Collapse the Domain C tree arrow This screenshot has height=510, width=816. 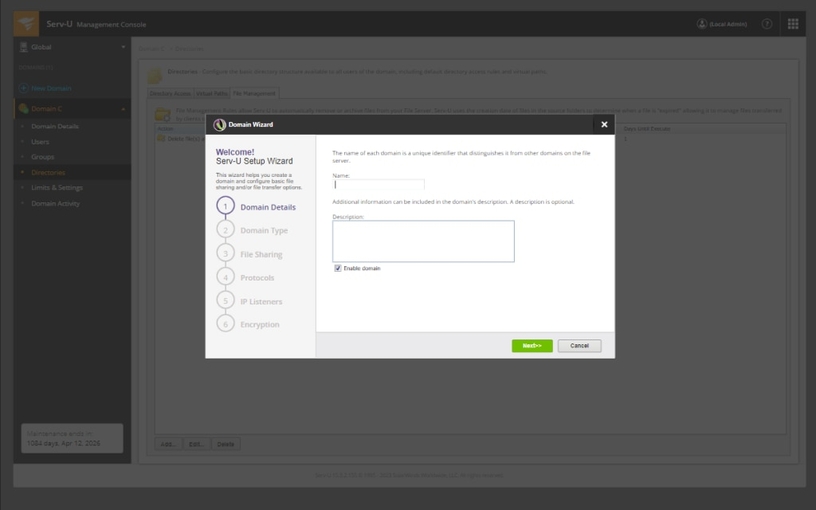point(123,109)
